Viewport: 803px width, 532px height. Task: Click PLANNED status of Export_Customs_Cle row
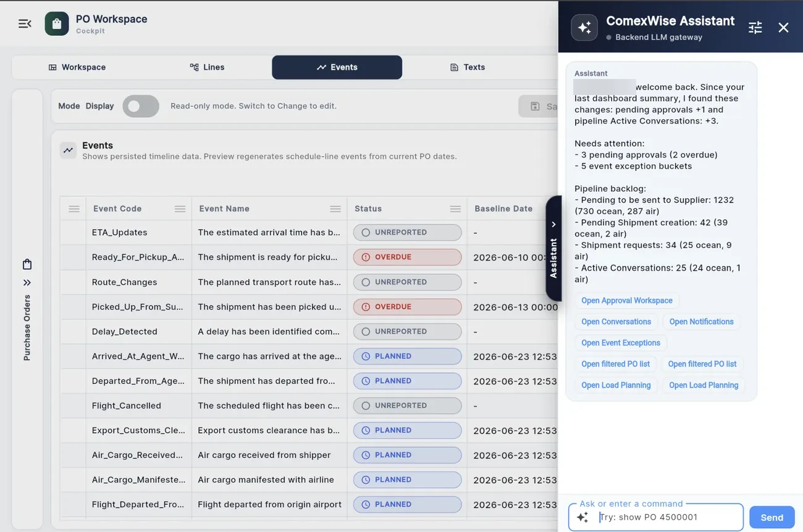[x=407, y=430]
